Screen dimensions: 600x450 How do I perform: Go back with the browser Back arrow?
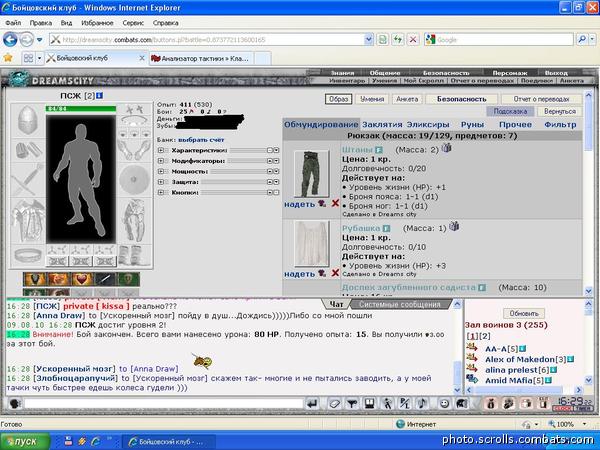point(10,39)
